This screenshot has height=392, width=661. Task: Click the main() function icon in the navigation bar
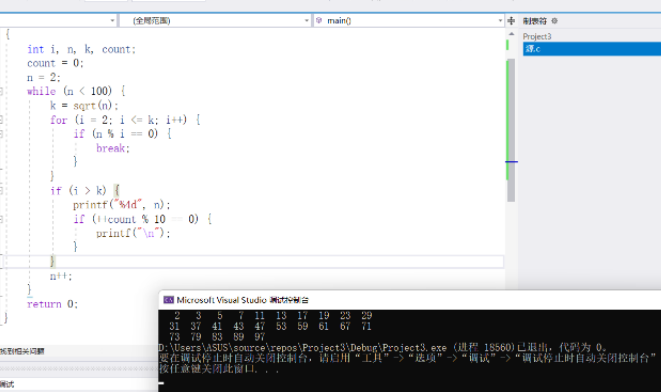[319, 20]
